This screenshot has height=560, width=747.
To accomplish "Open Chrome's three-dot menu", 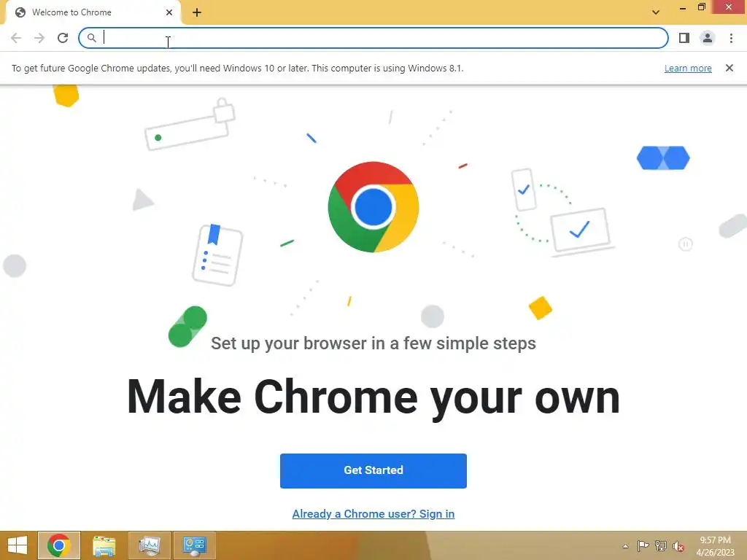I will click(731, 38).
